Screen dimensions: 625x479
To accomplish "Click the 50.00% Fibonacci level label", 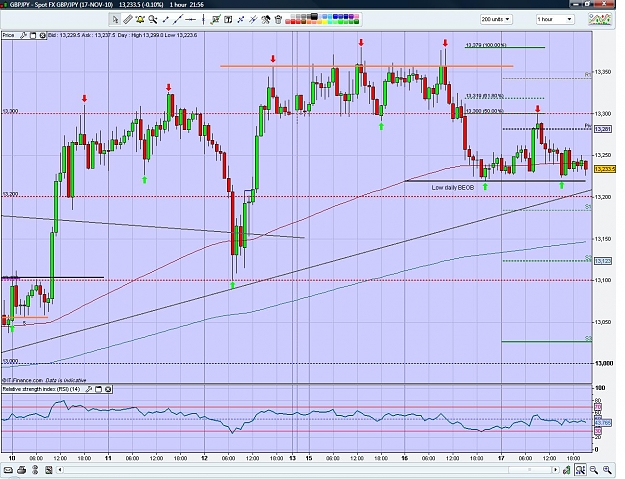I will pos(484,111).
